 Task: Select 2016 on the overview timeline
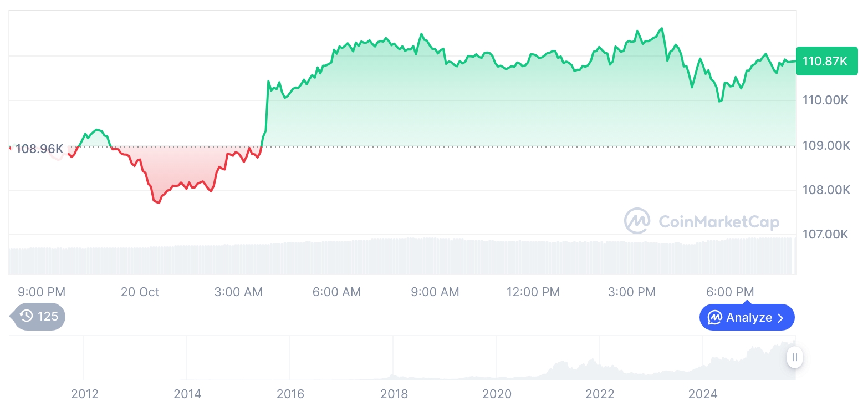pyautogui.click(x=290, y=394)
